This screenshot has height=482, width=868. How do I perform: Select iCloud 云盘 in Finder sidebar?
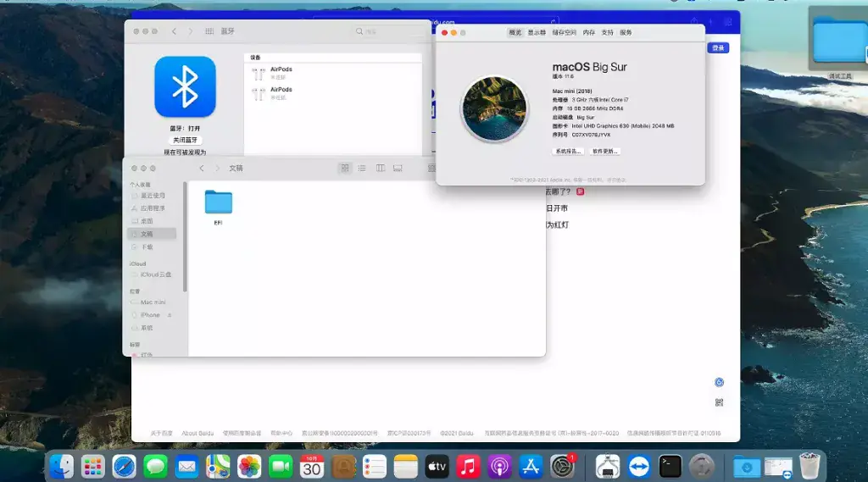click(153, 274)
